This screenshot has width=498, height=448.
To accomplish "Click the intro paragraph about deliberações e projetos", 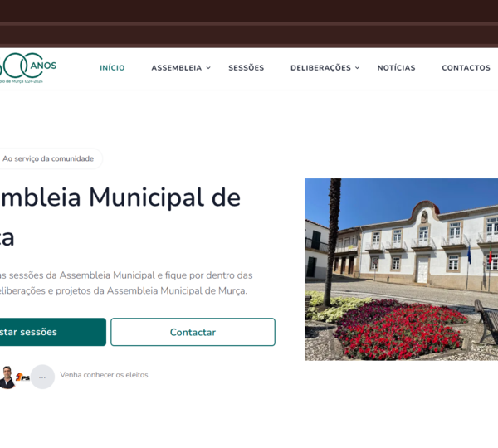I will tap(124, 283).
